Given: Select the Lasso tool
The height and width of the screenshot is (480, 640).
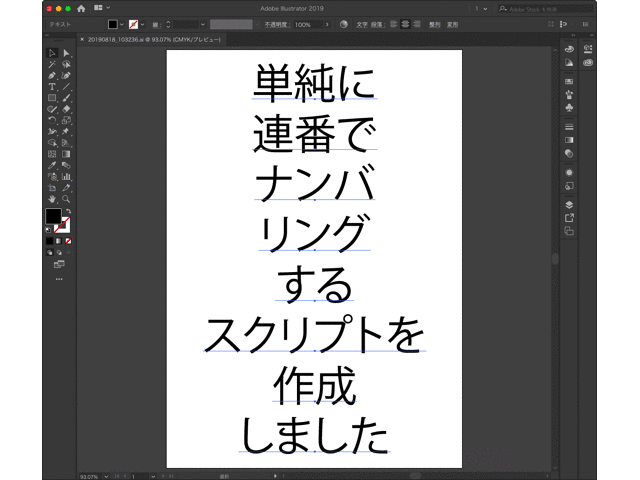Looking at the screenshot, I should [x=66, y=64].
